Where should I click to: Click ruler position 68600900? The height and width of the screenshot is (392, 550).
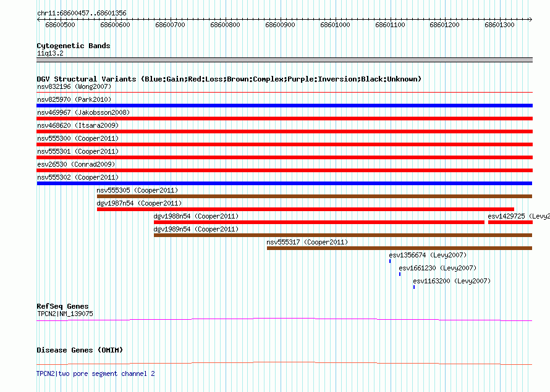pyautogui.click(x=281, y=25)
